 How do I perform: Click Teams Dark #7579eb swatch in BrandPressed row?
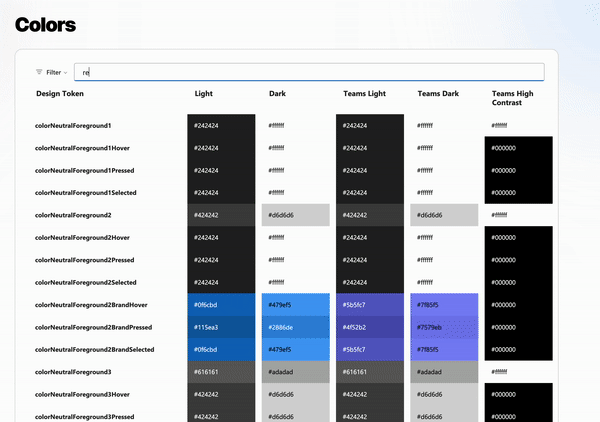pos(444,327)
